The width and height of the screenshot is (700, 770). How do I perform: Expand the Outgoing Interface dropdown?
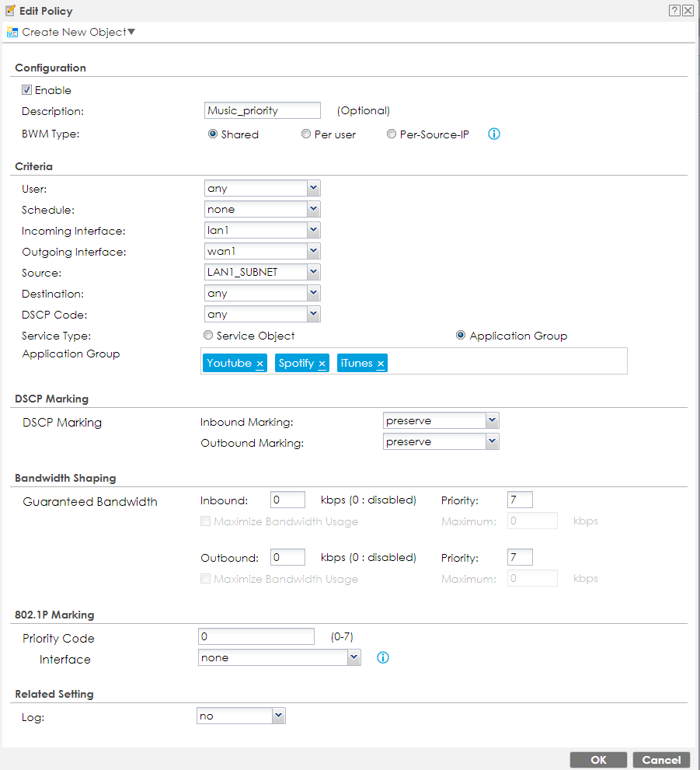(x=313, y=251)
